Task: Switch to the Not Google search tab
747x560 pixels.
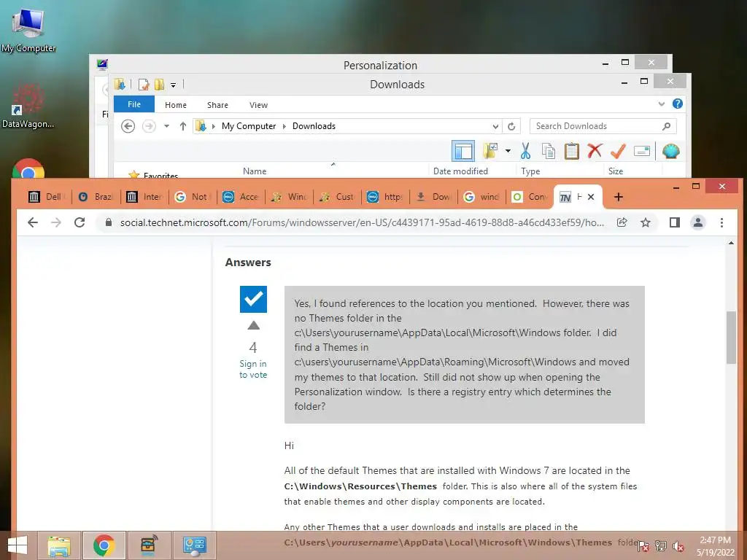Action: [193, 197]
